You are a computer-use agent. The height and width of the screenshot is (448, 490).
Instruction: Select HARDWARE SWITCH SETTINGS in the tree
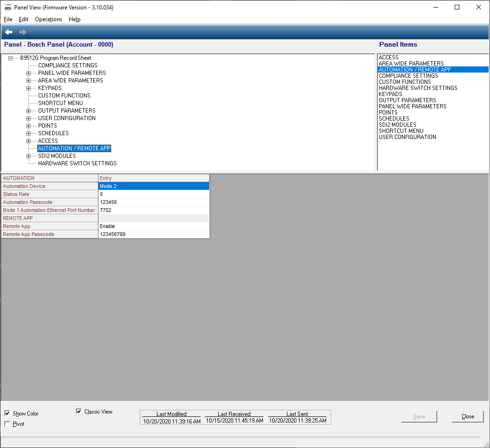pyautogui.click(x=77, y=163)
